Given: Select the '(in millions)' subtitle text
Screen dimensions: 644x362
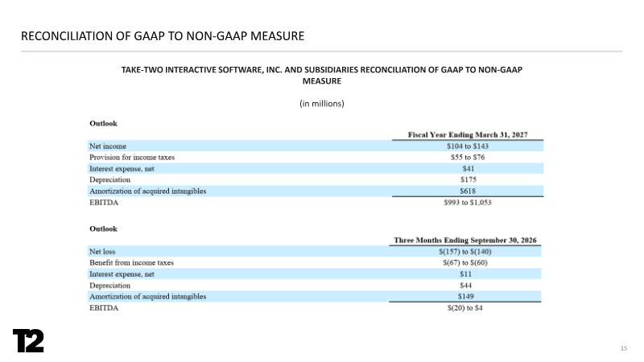Looking at the screenshot, I should point(321,104).
